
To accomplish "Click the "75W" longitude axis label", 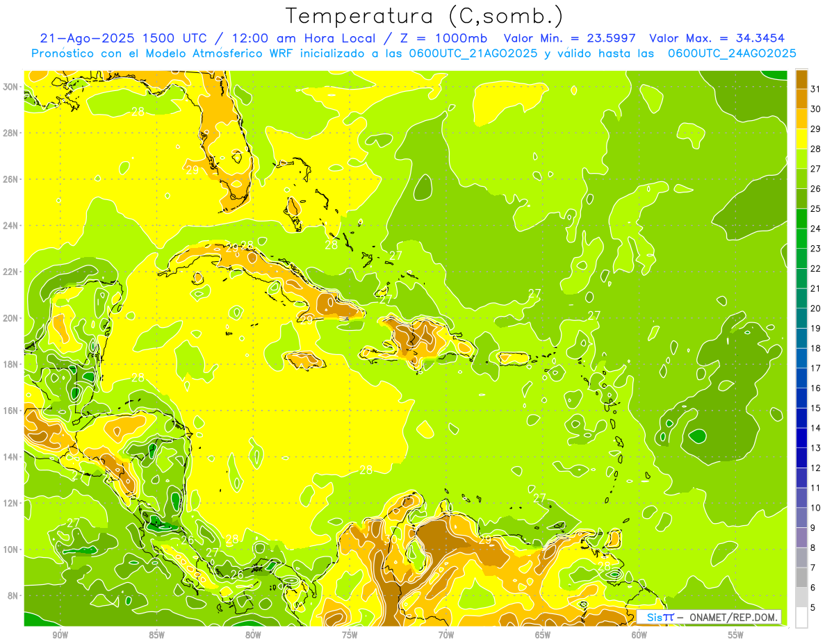I will click(350, 635).
